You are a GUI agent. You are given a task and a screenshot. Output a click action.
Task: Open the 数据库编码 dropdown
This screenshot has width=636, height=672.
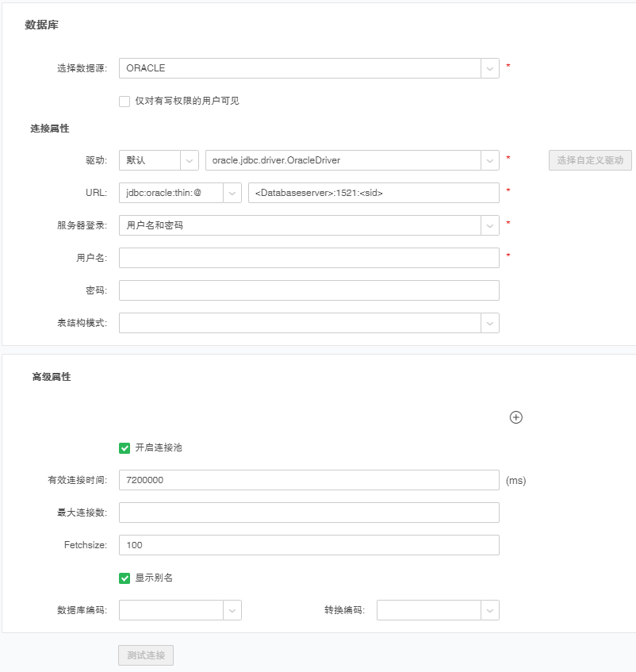point(232,610)
